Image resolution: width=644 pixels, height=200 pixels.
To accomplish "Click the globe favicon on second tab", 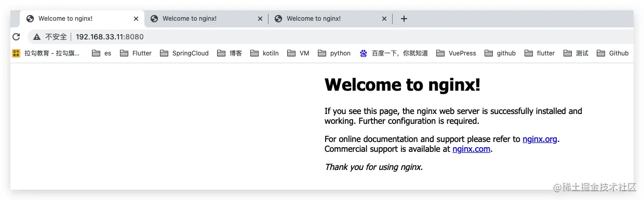I will (x=154, y=19).
